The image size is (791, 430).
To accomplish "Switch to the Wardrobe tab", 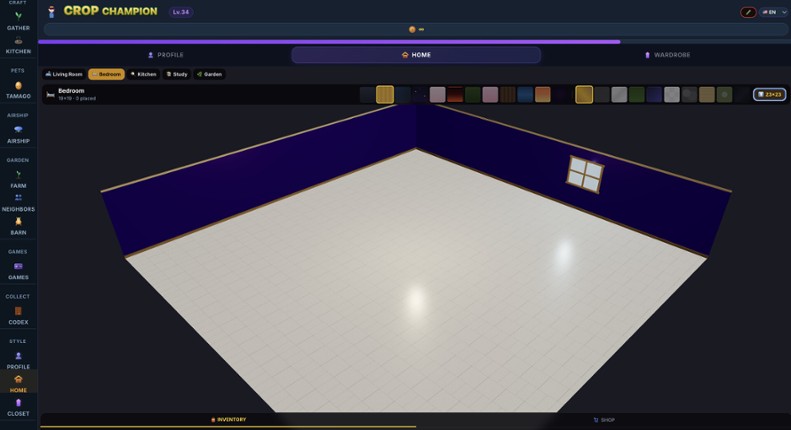I will click(667, 55).
